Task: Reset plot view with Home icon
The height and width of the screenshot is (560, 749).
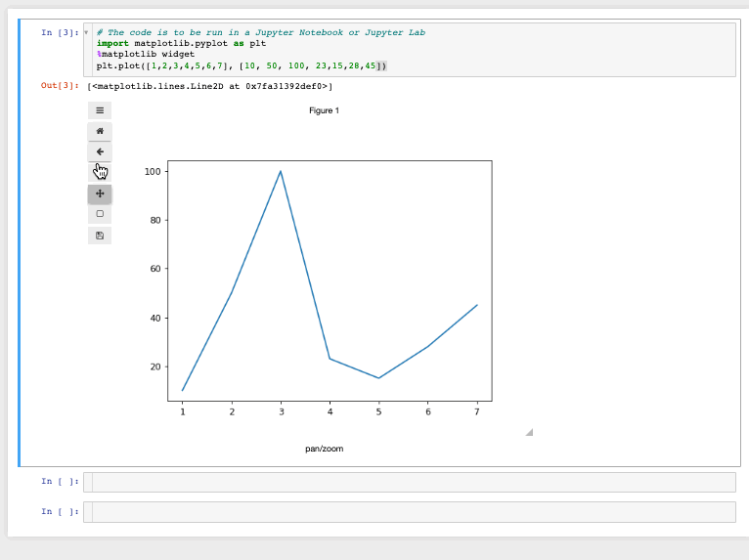Action: pos(100,131)
